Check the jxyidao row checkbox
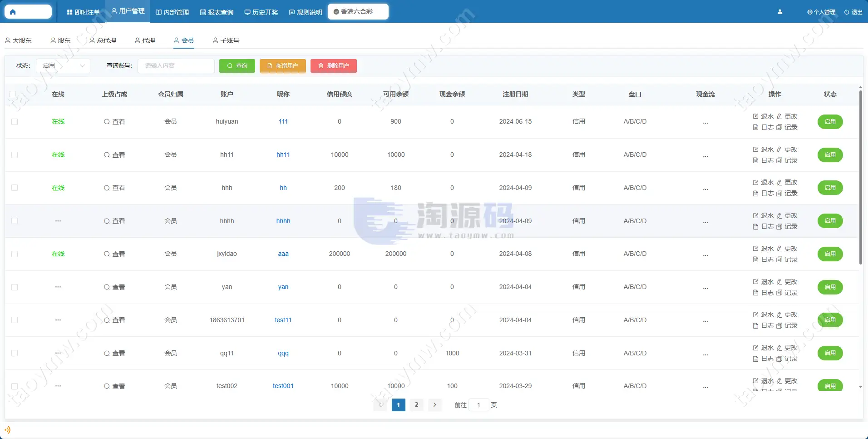The width and height of the screenshot is (868, 439). coord(15,254)
